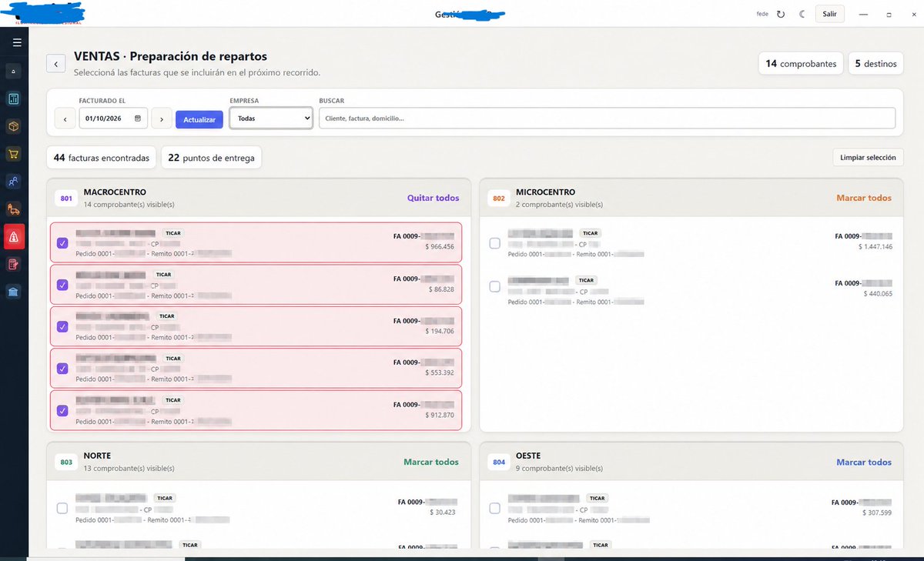924x561 pixels.
Task: Click the amount $ 553.392
Action: (x=439, y=372)
